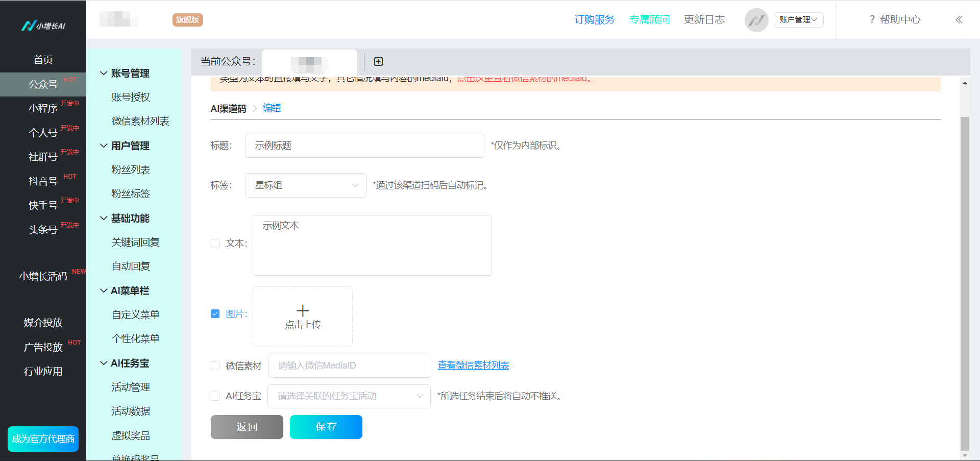
Task: Select the current 公众号 tab
Action: (x=309, y=62)
